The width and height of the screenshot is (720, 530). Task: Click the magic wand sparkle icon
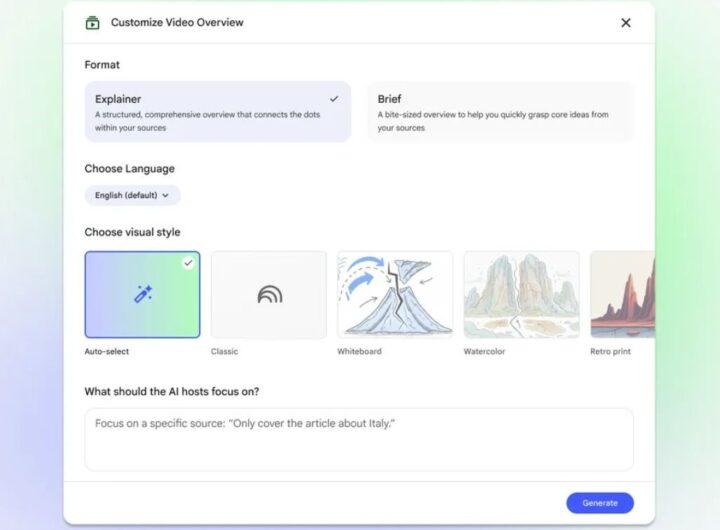(x=143, y=294)
